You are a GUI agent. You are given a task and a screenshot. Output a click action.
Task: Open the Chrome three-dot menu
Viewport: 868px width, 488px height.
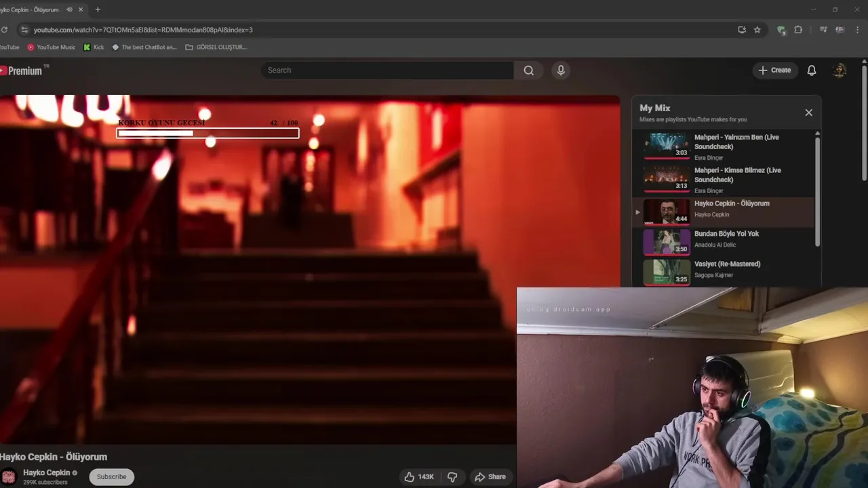858,30
